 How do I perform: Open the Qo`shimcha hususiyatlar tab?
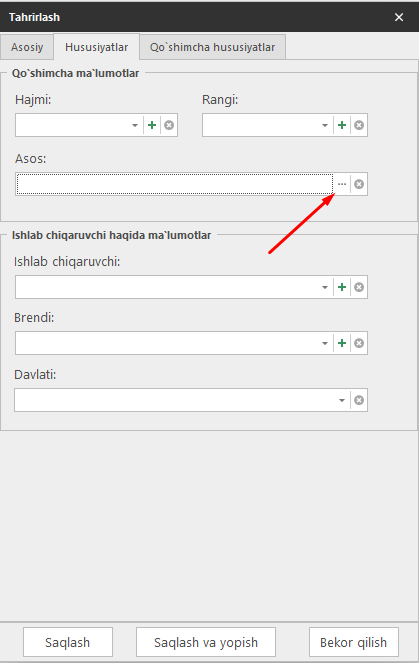tap(212, 47)
